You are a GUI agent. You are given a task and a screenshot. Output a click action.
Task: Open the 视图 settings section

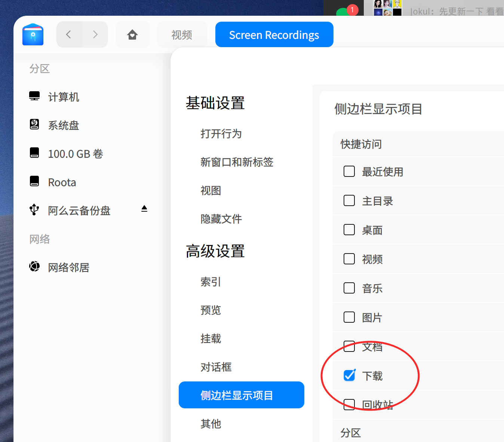tap(211, 190)
